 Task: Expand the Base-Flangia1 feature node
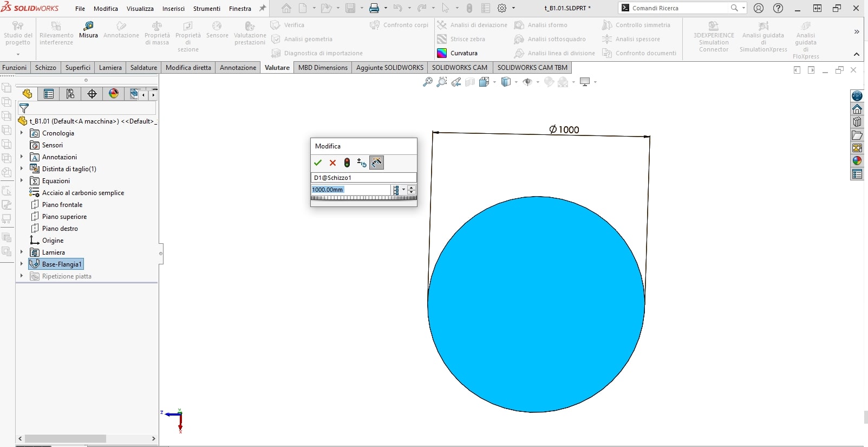pos(22,264)
